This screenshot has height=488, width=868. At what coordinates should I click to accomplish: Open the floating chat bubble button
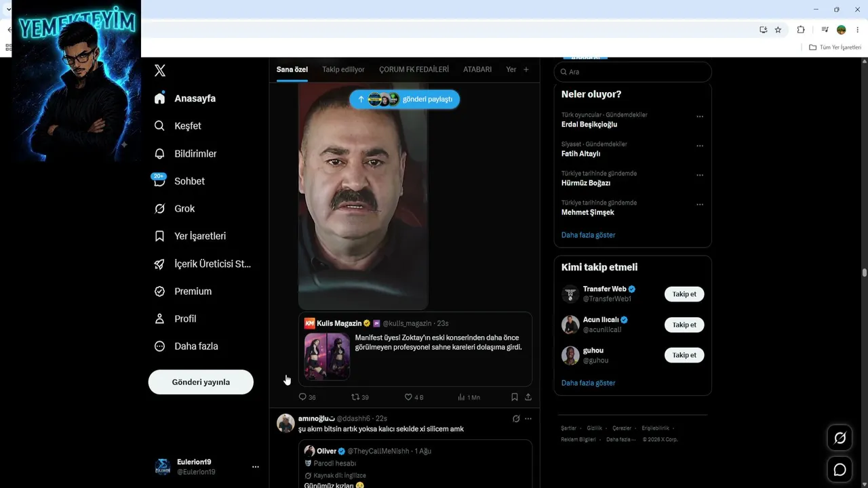[x=840, y=470]
